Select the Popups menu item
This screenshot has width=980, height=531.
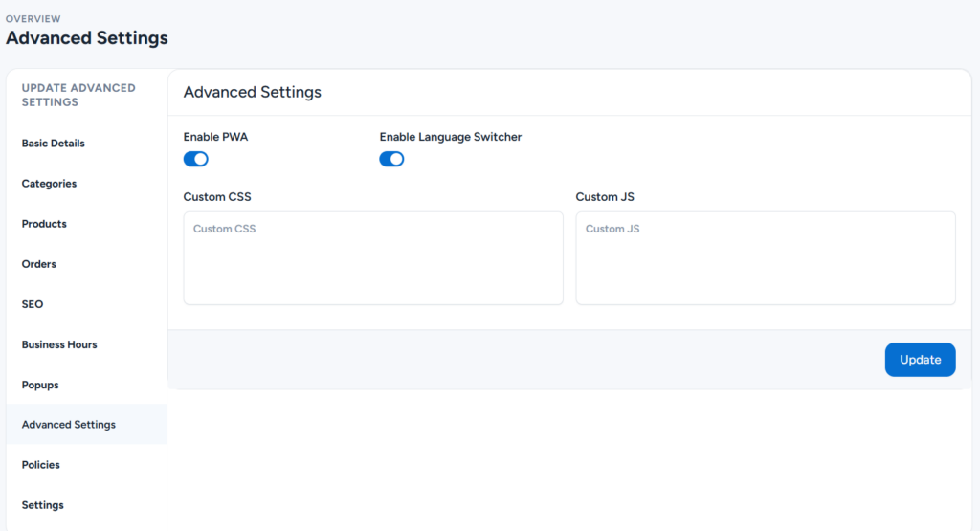40,385
